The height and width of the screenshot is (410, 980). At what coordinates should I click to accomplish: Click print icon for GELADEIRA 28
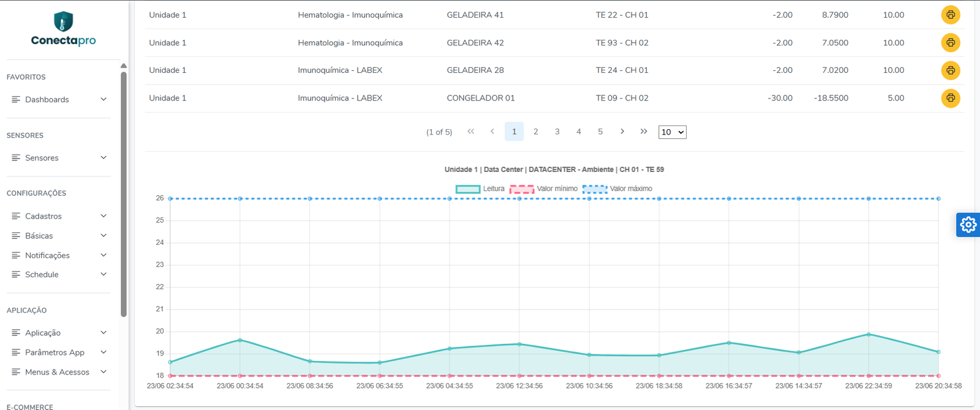(x=950, y=70)
